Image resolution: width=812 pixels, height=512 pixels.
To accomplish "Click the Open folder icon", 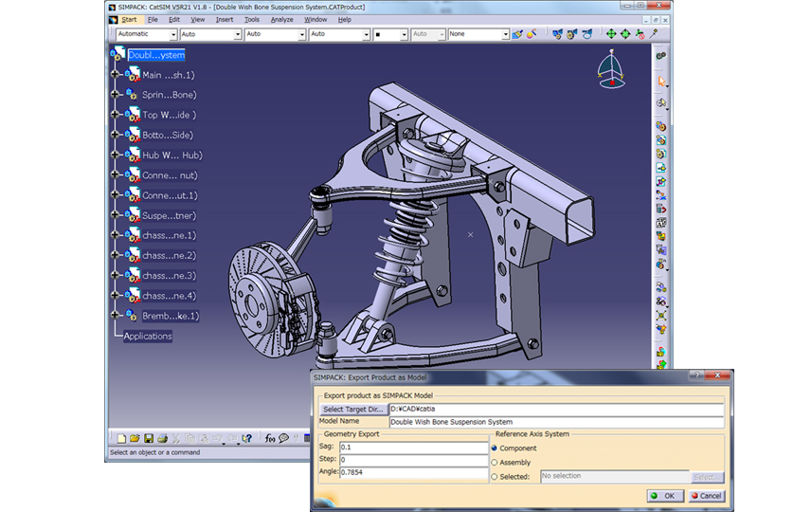I will pos(135,438).
